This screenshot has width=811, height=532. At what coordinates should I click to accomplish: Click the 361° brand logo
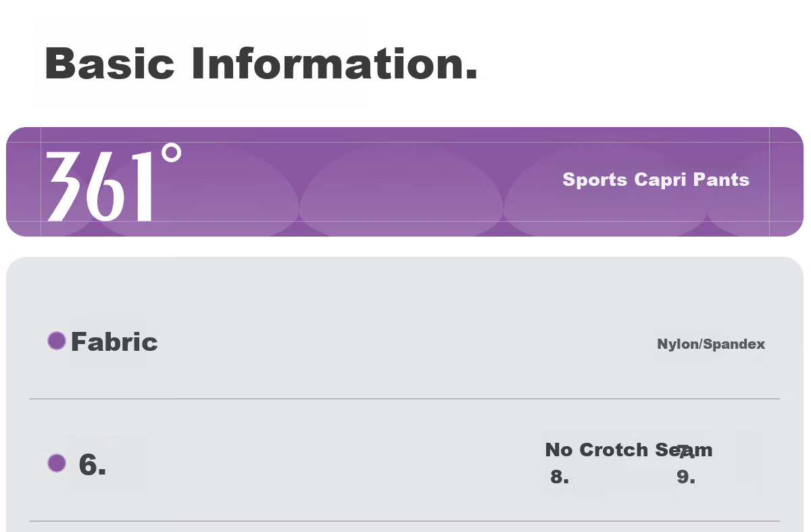(x=114, y=183)
